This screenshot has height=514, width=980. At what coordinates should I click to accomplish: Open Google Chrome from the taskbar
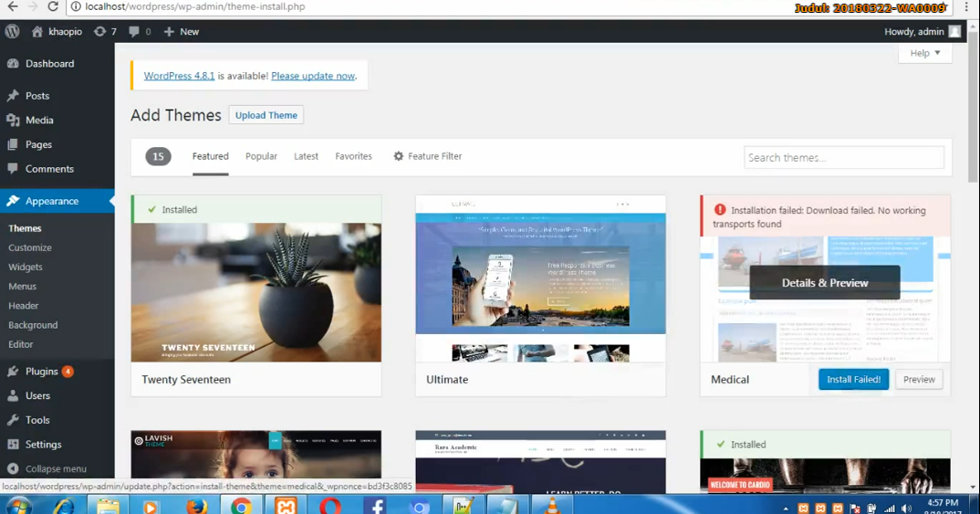pyautogui.click(x=241, y=505)
